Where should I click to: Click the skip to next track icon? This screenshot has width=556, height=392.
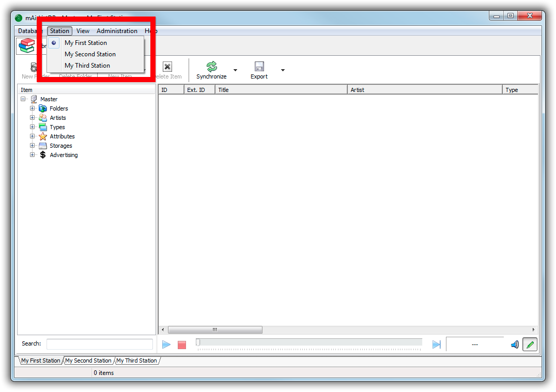pos(436,344)
